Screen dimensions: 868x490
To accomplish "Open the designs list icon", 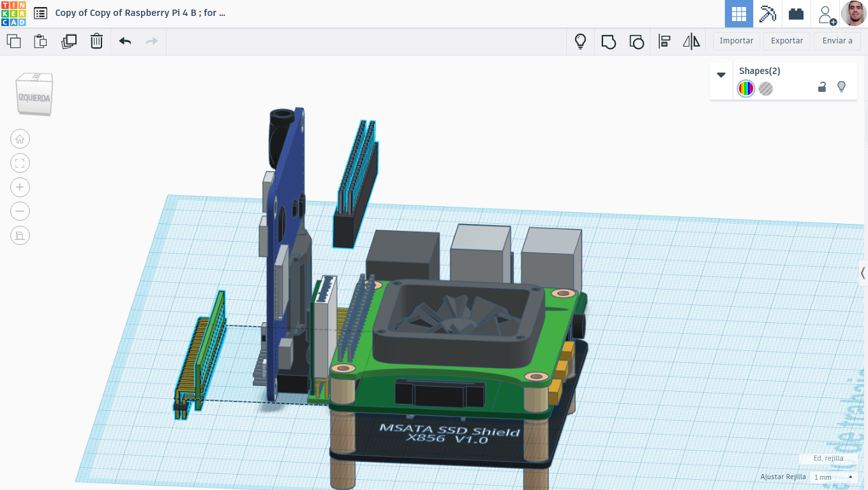I will (40, 13).
